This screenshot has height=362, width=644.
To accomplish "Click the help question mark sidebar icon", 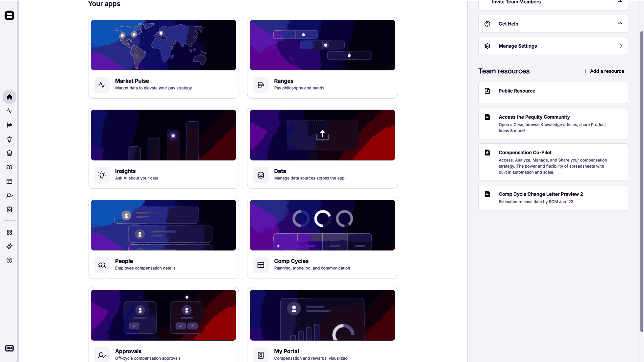I will (9, 260).
